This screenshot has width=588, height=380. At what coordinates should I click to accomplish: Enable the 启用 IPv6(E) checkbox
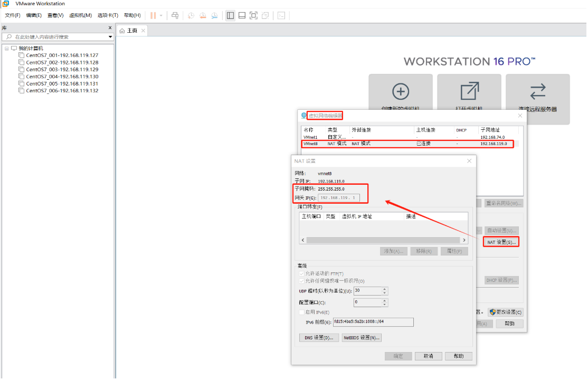tap(301, 312)
